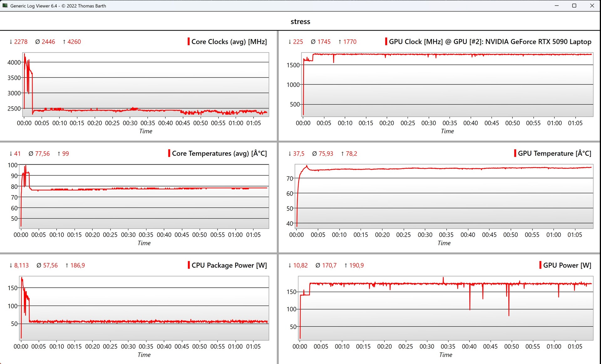Click red swatch beside GPU Temperature legend
601x364 pixels.
click(x=515, y=153)
